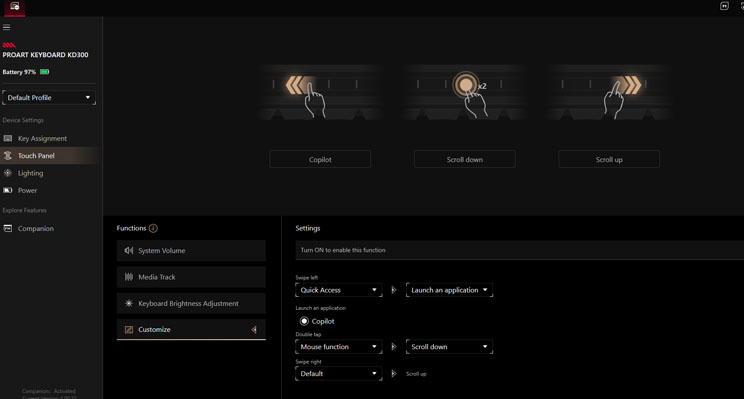Click the Customize pencil icon
744x399 pixels.
(129, 329)
